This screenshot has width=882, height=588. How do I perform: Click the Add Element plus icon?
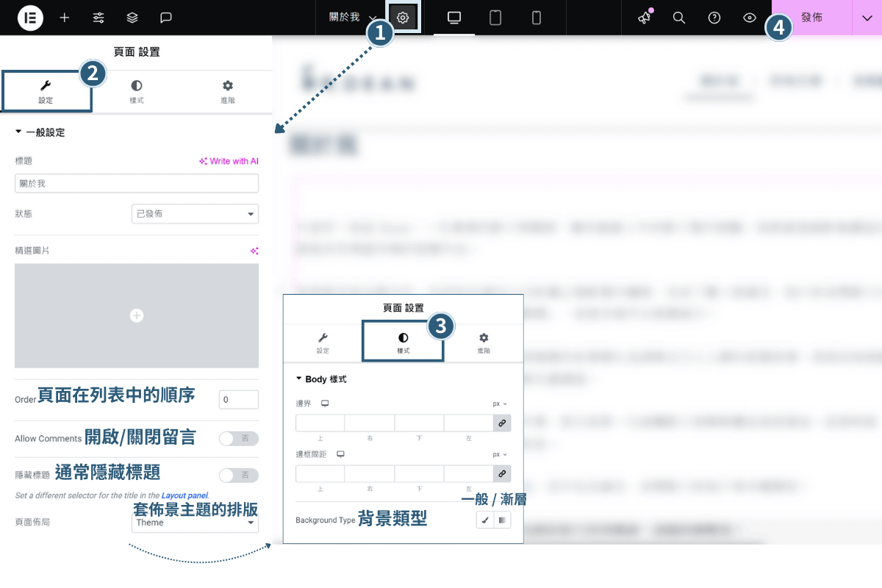click(64, 18)
